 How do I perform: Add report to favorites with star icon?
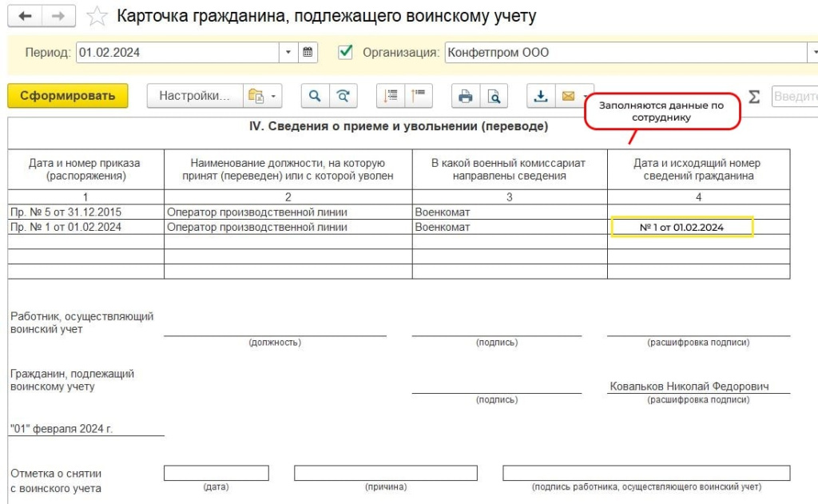click(x=97, y=16)
